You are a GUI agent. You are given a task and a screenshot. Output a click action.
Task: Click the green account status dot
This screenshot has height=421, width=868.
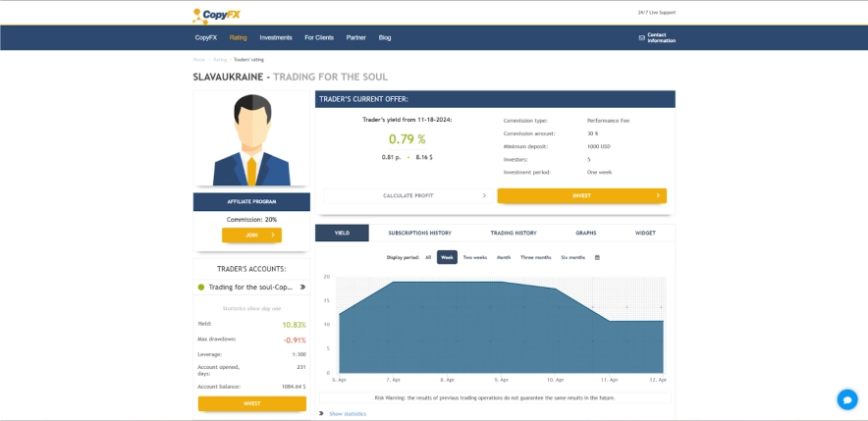[x=201, y=288]
